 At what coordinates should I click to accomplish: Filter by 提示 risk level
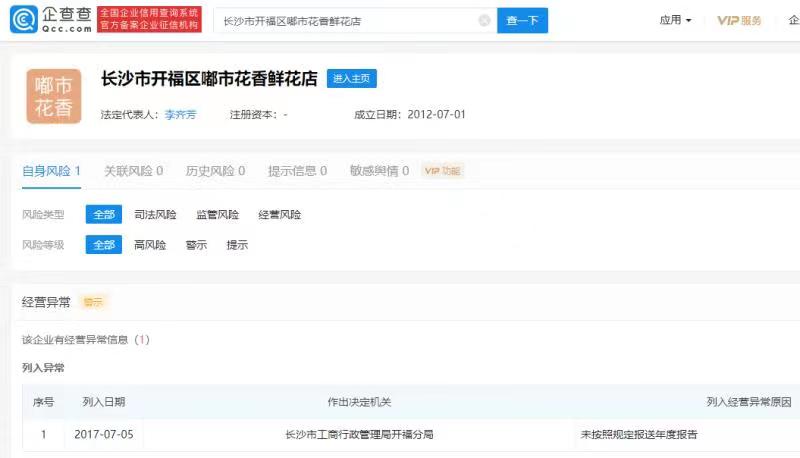(x=237, y=245)
